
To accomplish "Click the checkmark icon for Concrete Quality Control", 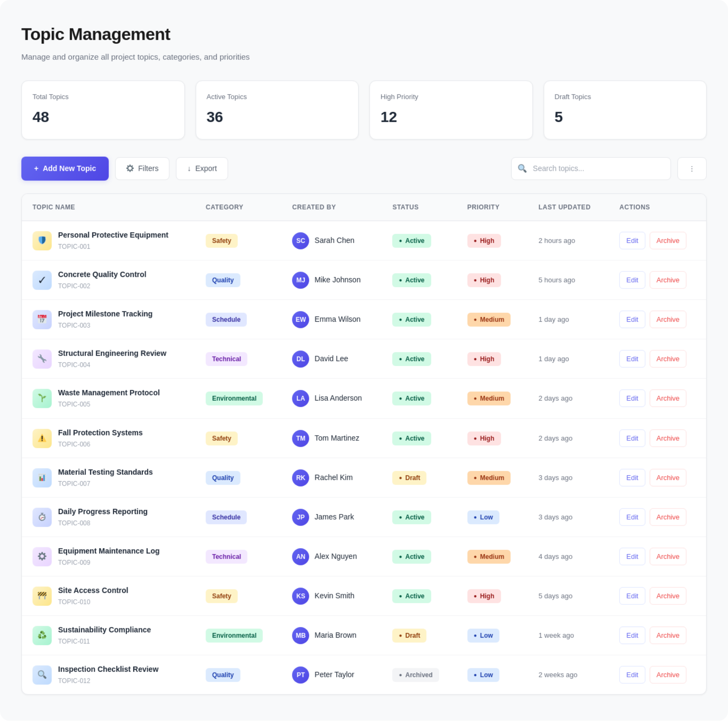I will (x=42, y=280).
